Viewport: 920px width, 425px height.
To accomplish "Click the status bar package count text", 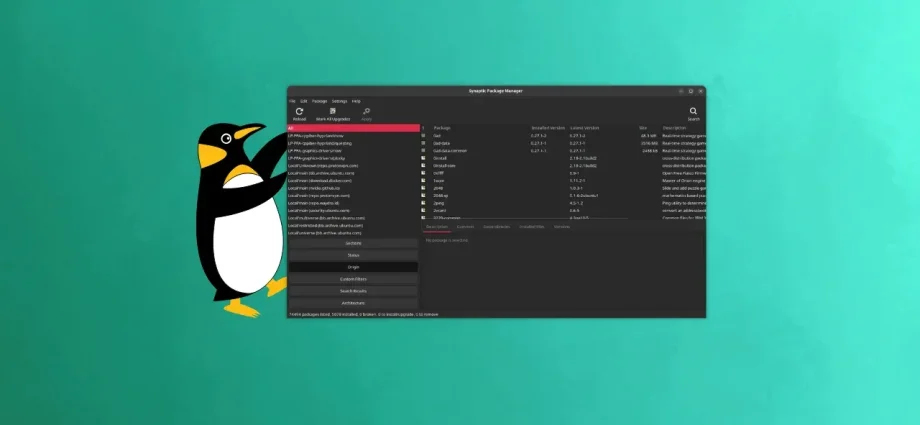I will pos(363,315).
